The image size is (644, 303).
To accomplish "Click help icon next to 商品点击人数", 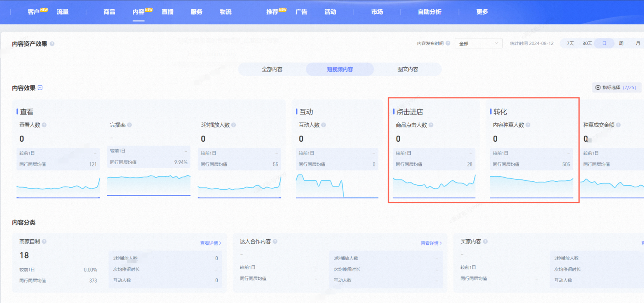I will coord(431,125).
